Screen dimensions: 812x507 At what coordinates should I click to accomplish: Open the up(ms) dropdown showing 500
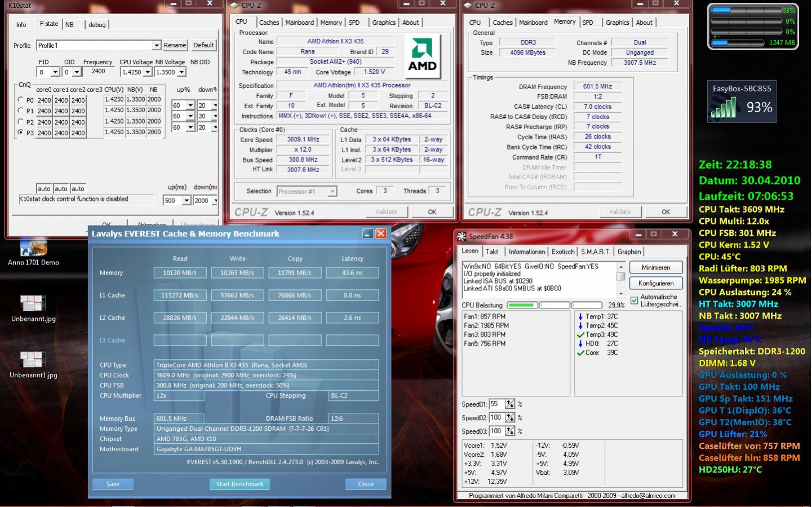click(187, 201)
